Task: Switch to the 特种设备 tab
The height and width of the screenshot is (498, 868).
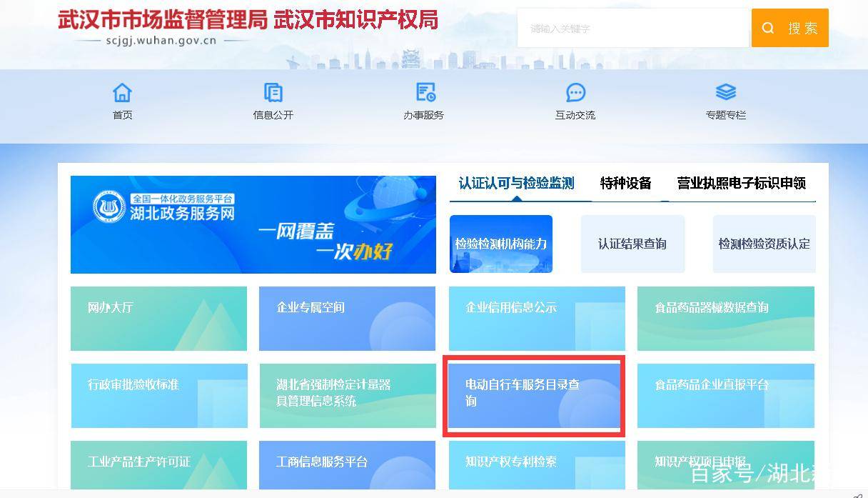Action: (x=625, y=183)
